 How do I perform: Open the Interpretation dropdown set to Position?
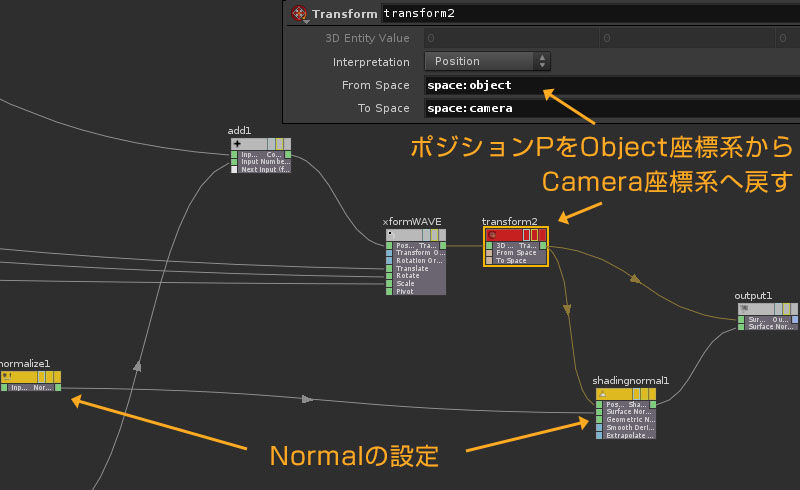(x=494, y=62)
